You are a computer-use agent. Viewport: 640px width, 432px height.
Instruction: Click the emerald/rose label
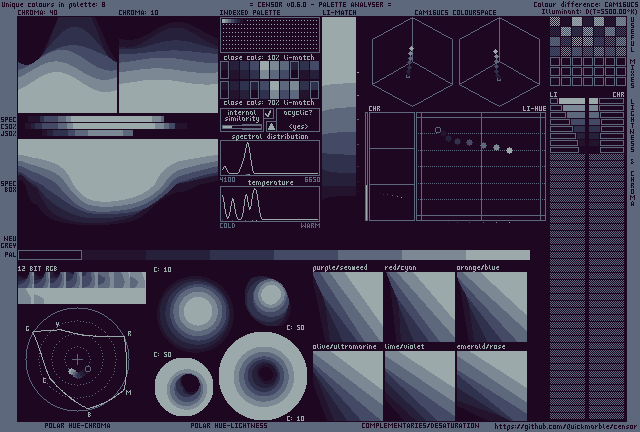tap(481, 346)
